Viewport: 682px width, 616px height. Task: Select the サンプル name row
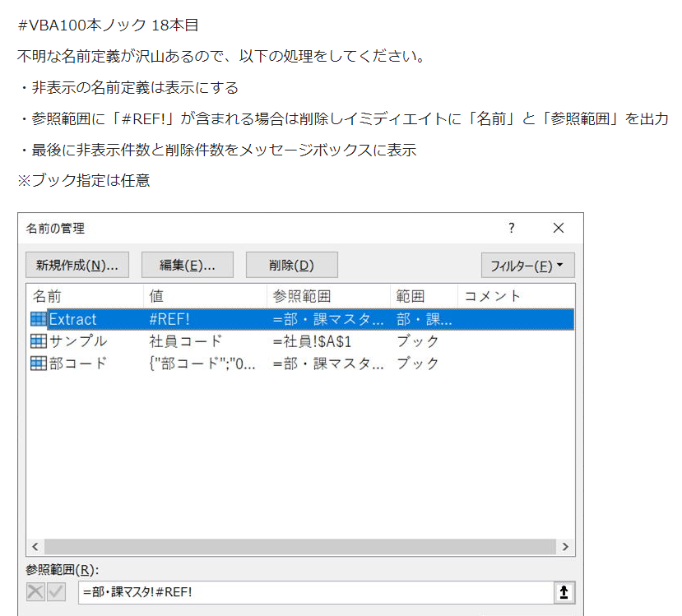[x=302, y=341]
